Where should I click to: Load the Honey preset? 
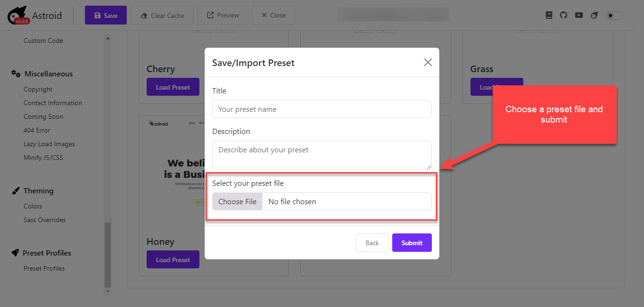click(x=173, y=259)
